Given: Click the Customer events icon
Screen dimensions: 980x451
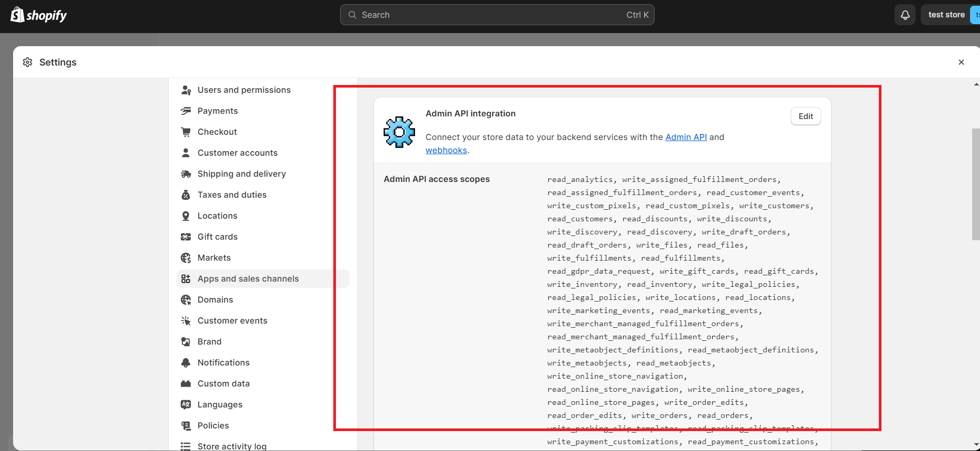Looking at the screenshot, I should 186,321.
